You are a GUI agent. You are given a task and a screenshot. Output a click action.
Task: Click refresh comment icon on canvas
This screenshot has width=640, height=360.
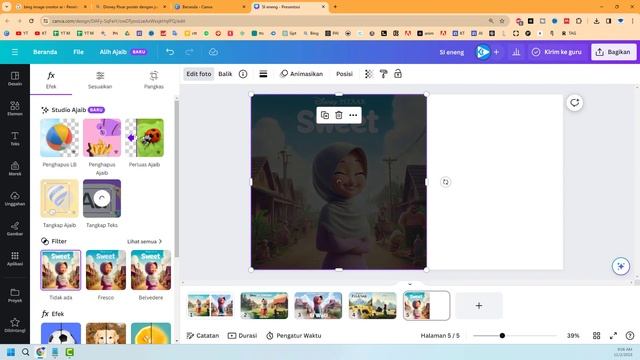point(575,103)
